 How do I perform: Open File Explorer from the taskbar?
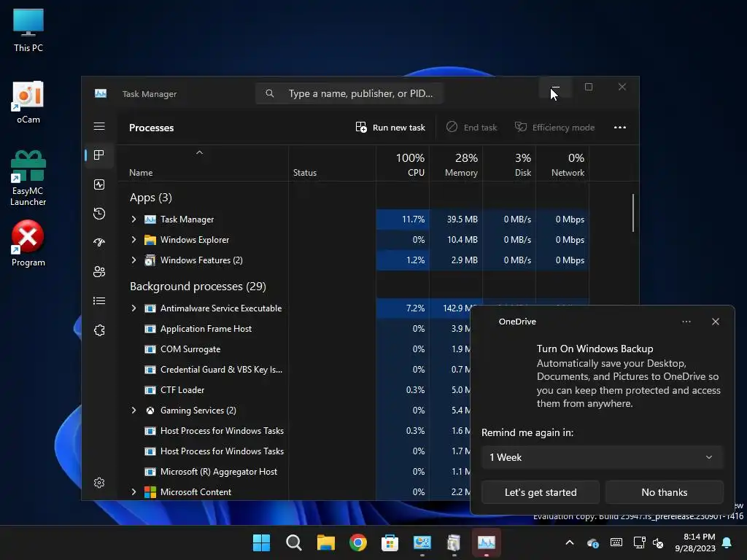326,542
